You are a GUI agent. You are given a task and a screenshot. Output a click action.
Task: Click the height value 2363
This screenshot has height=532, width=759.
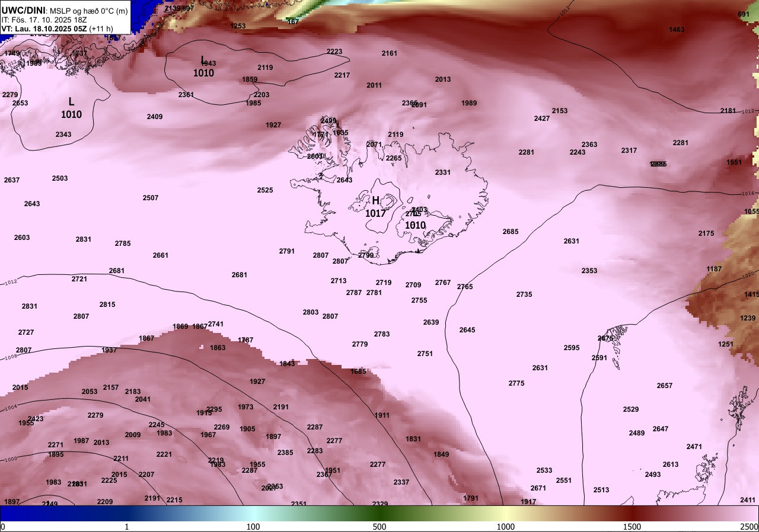[x=589, y=145]
